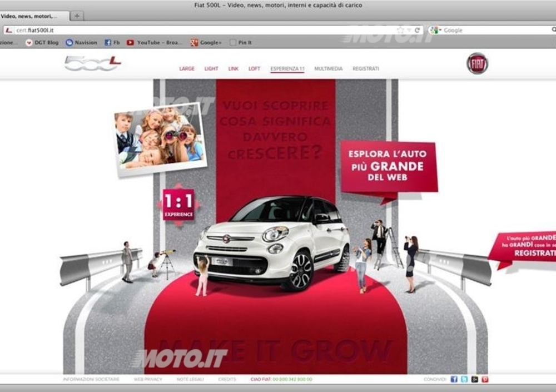The height and width of the screenshot is (392, 556).
Task: Share on Pinterest via footer icon
Action: 484,379
